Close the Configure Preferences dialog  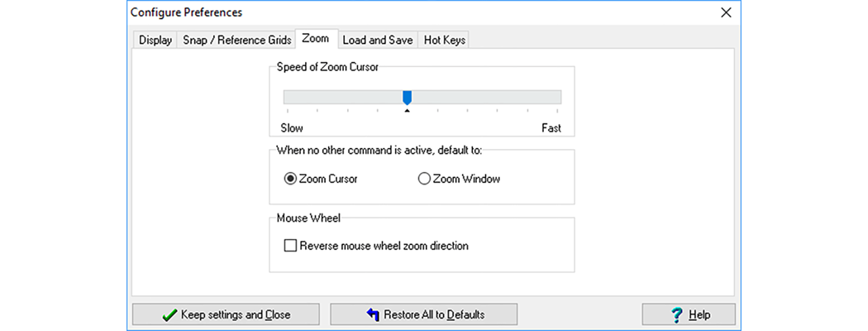[726, 12]
